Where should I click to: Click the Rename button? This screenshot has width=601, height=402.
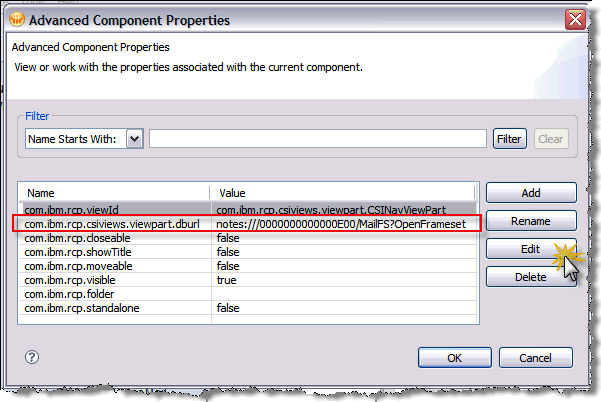point(530,221)
